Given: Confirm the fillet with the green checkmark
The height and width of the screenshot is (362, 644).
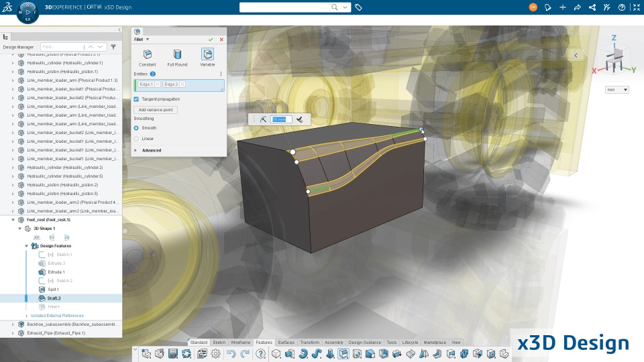Looking at the screenshot, I should [x=211, y=40].
